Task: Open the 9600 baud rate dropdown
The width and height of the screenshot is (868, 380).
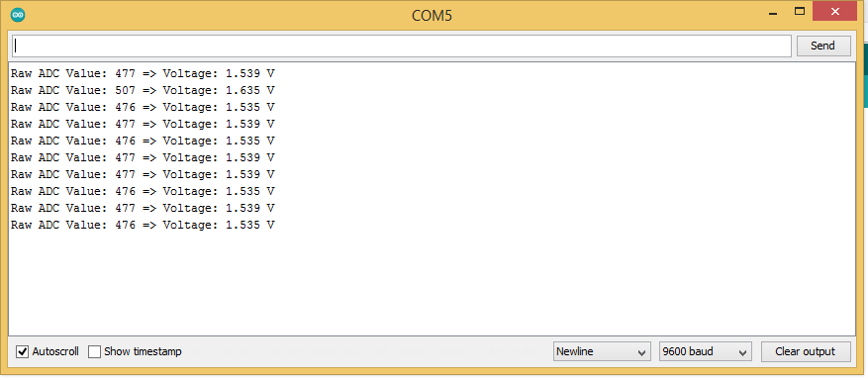Action: point(706,351)
